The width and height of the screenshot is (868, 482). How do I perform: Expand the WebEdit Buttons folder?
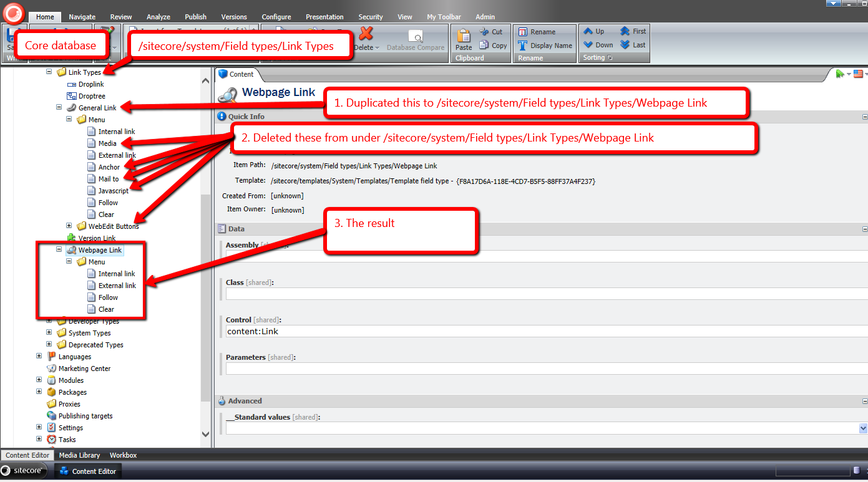(x=69, y=226)
